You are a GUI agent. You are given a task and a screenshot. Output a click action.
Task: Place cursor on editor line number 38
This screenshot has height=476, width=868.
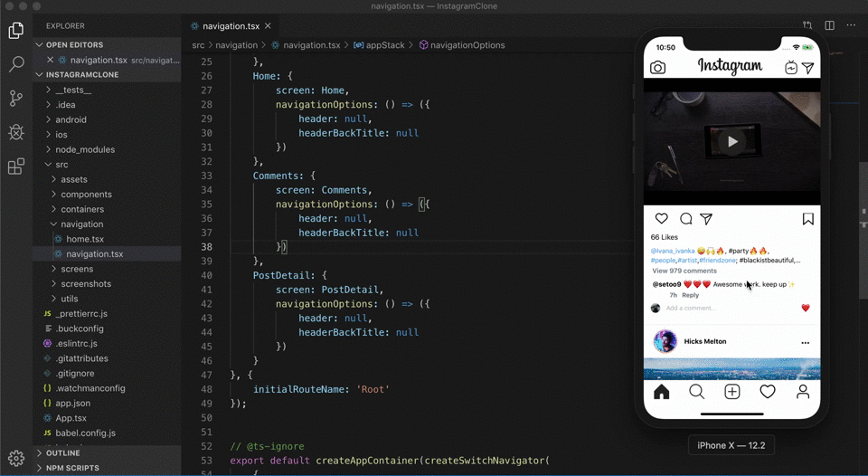coord(206,247)
